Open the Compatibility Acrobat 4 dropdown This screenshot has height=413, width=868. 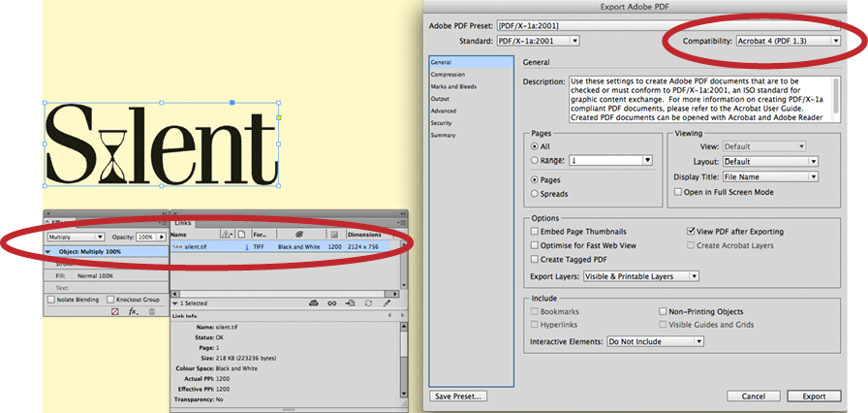tap(789, 41)
